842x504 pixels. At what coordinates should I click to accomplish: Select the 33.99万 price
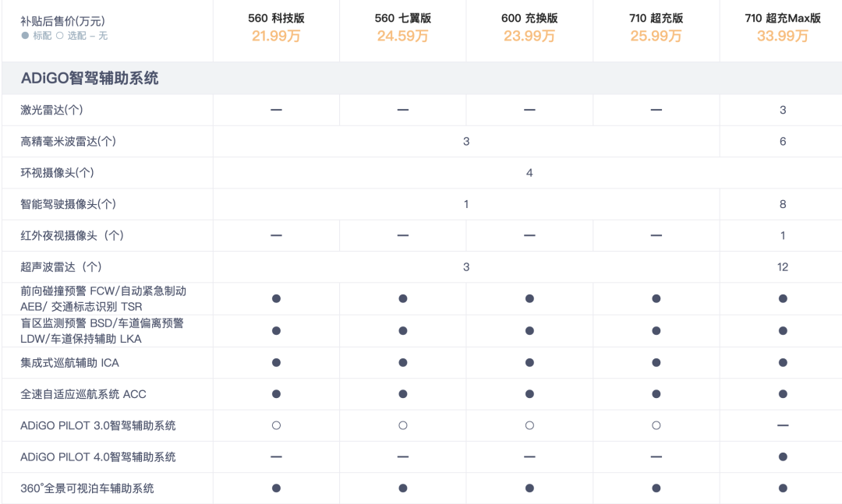click(x=783, y=36)
